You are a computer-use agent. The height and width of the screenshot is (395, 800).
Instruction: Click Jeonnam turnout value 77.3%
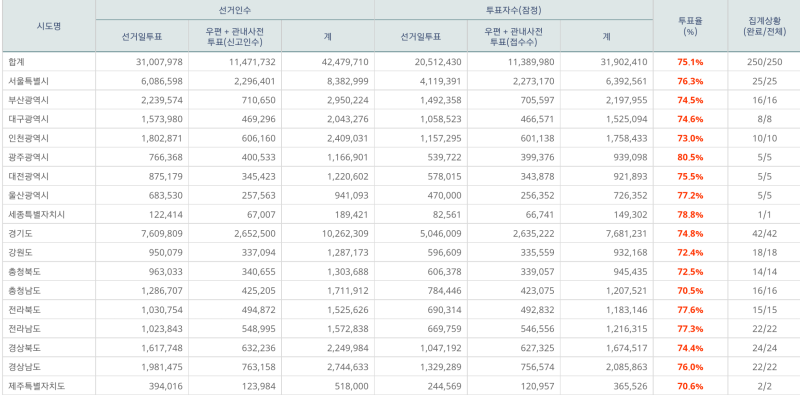point(690,329)
